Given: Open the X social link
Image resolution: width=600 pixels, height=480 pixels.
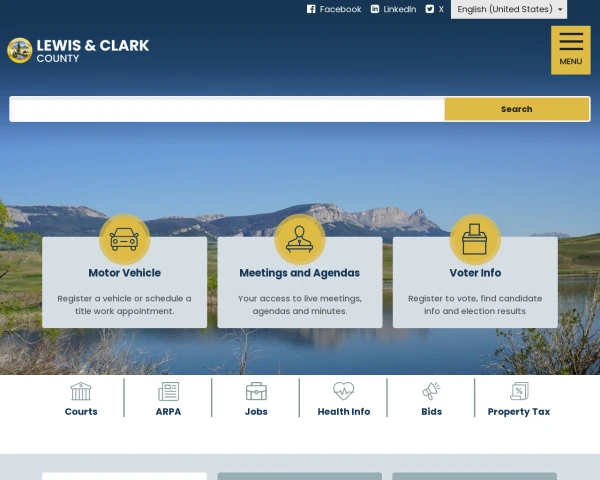Looking at the screenshot, I should tap(435, 9).
